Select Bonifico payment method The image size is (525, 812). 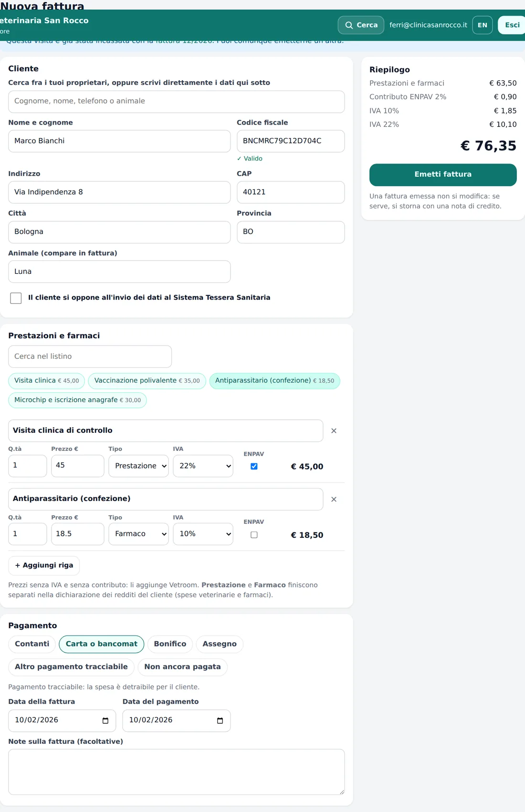(170, 644)
